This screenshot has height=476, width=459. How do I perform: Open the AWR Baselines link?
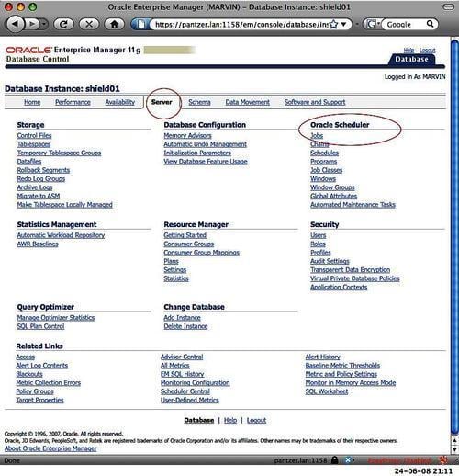pos(38,244)
